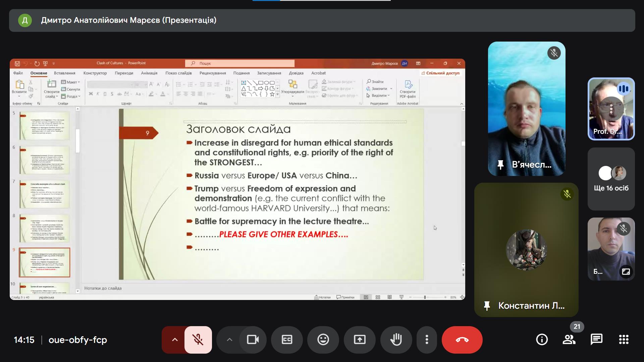
Task: Select slide 7 thumbnail in the panel
Action: [x=45, y=194]
